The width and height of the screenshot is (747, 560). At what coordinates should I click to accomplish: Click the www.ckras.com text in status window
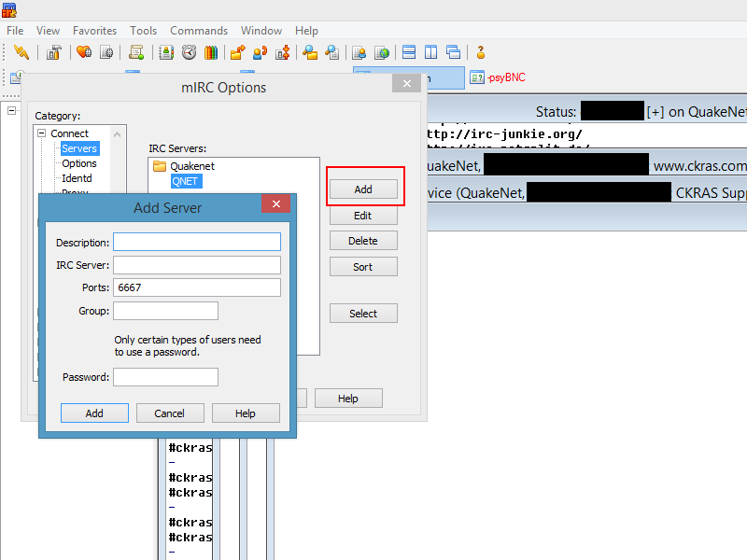(699, 166)
